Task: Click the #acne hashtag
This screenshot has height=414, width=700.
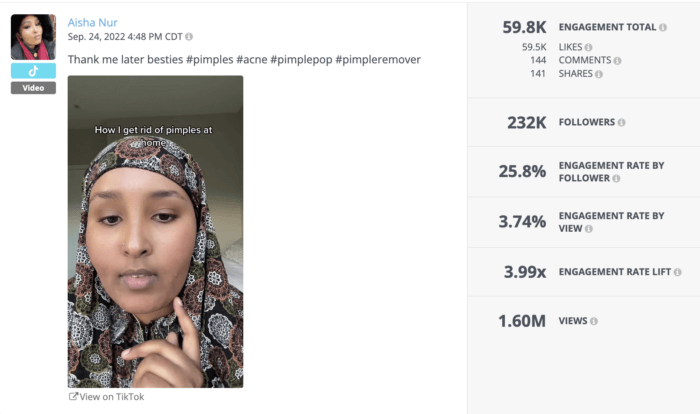Action: tap(257, 60)
